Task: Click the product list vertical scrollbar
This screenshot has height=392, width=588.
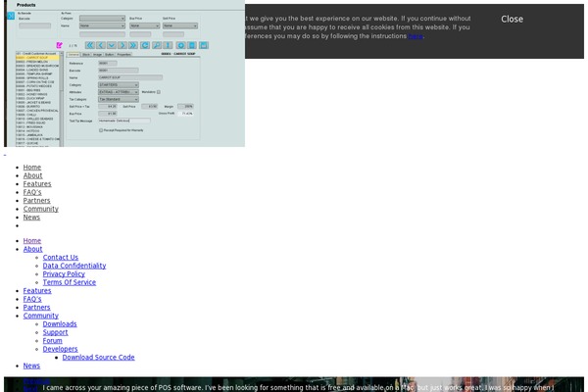Action: point(62,99)
